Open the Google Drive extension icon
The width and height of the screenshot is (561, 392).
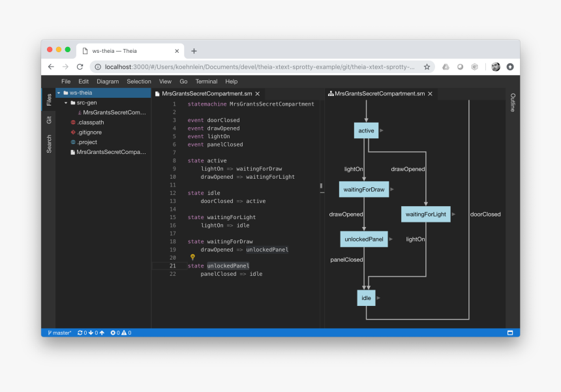pyautogui.click(x=446, y=67)
